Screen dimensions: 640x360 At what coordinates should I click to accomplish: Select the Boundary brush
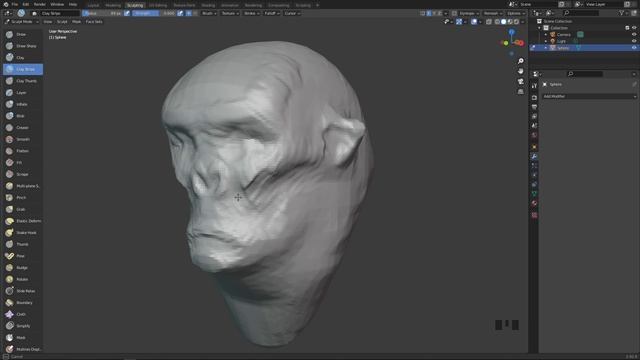click(x=22, y=303)
